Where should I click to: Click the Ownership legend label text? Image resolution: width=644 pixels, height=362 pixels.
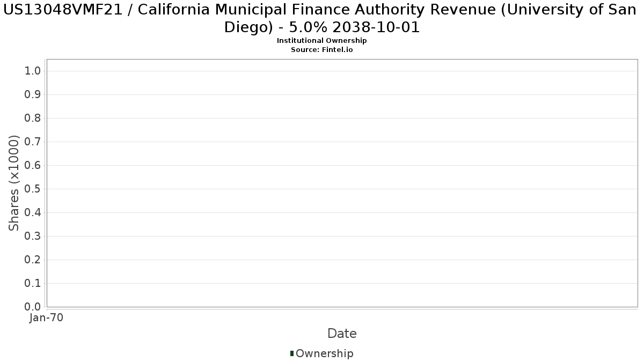tap(324, 353)
